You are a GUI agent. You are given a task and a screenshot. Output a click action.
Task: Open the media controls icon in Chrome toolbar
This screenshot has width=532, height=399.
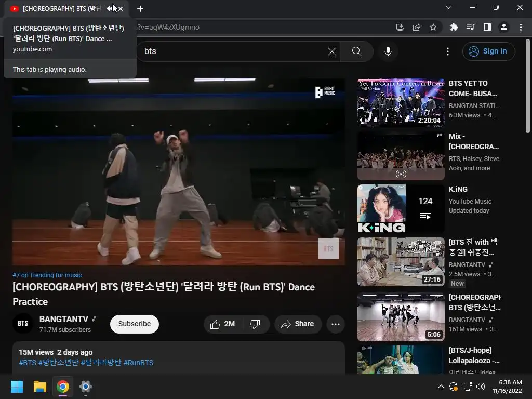tap(470, 27)
